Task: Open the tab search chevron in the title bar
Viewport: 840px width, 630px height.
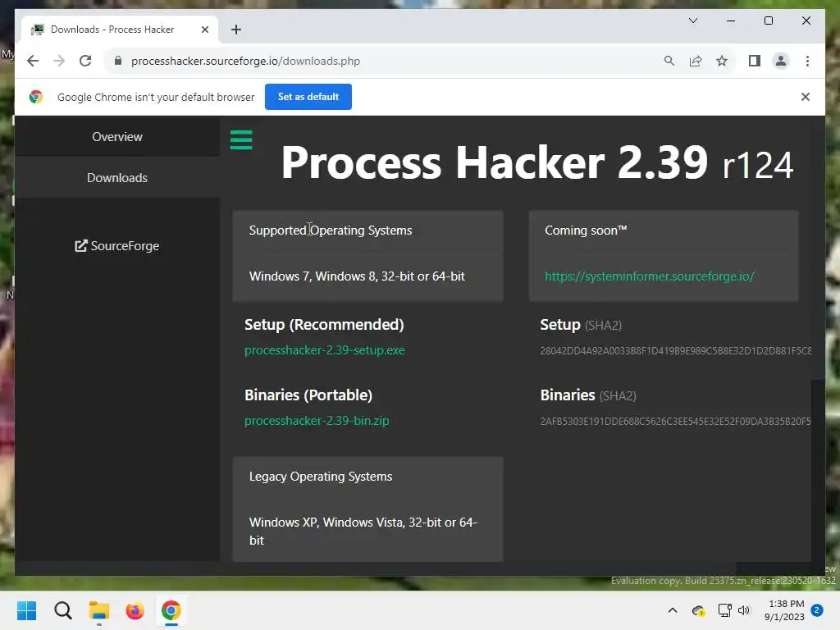Action: 692,21
